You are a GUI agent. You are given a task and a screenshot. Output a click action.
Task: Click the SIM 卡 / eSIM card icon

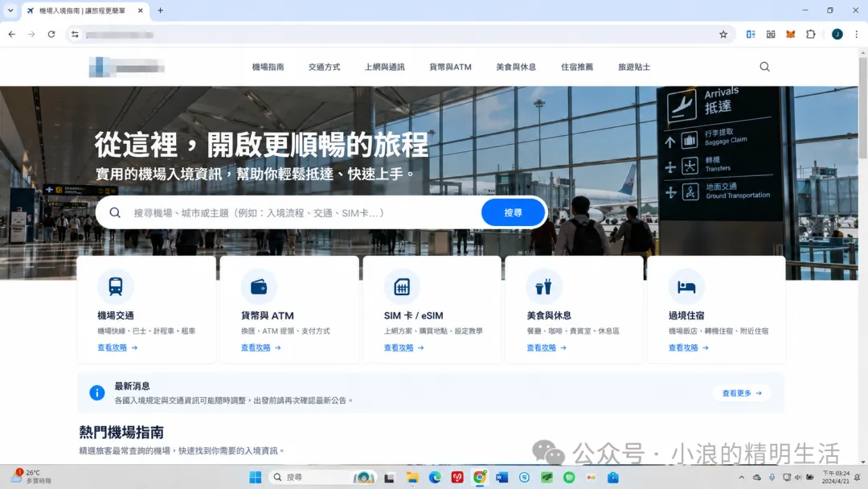click(x=402, y=286)
